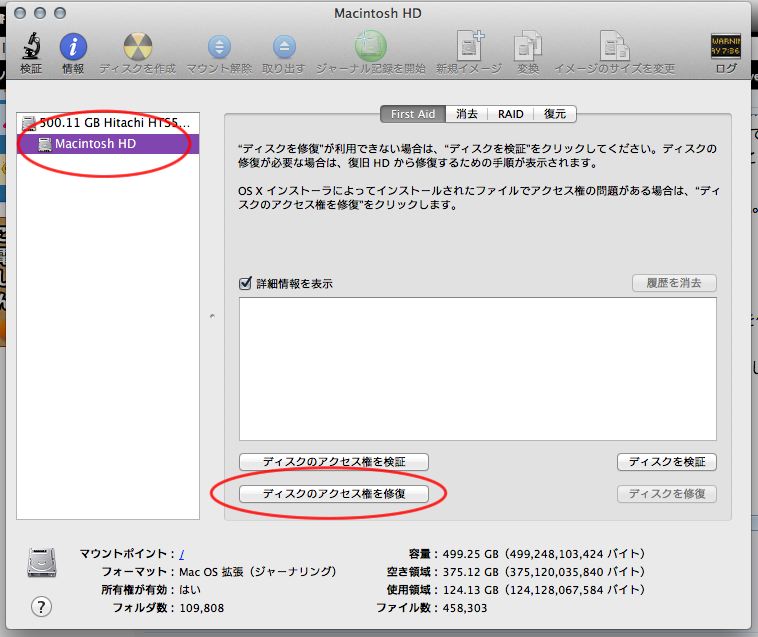
Task: Open the mount point "/" link
Action: (182, 554)
